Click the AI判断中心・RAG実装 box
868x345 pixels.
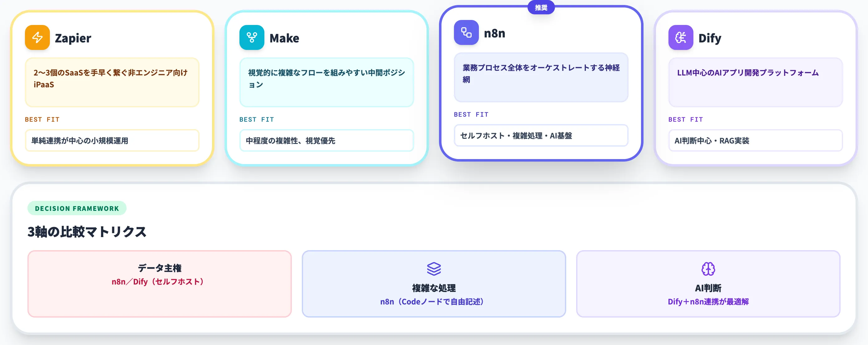755,140
